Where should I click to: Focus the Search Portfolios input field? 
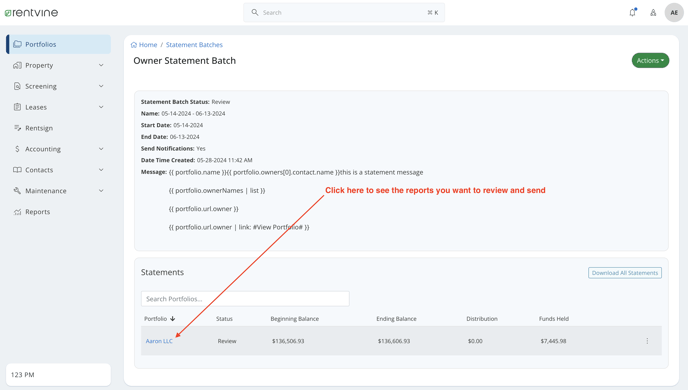[x=245, y=299]
